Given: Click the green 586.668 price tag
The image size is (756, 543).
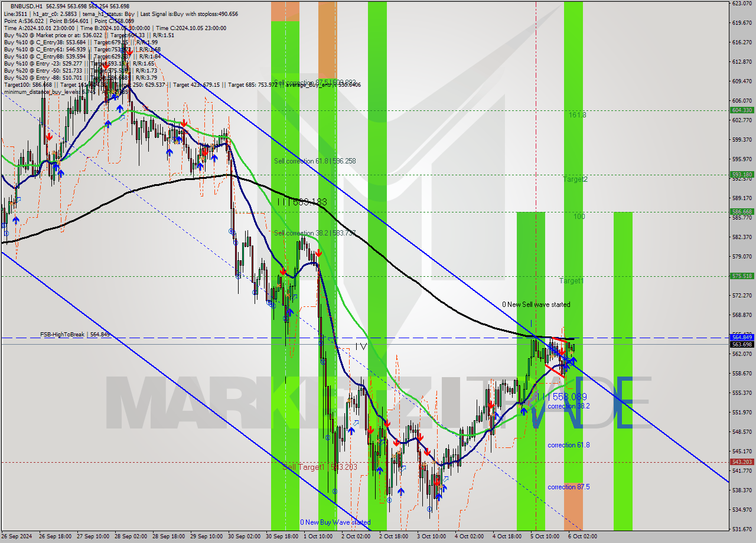Looking at the screenshot, I should [x=742, y=212].
